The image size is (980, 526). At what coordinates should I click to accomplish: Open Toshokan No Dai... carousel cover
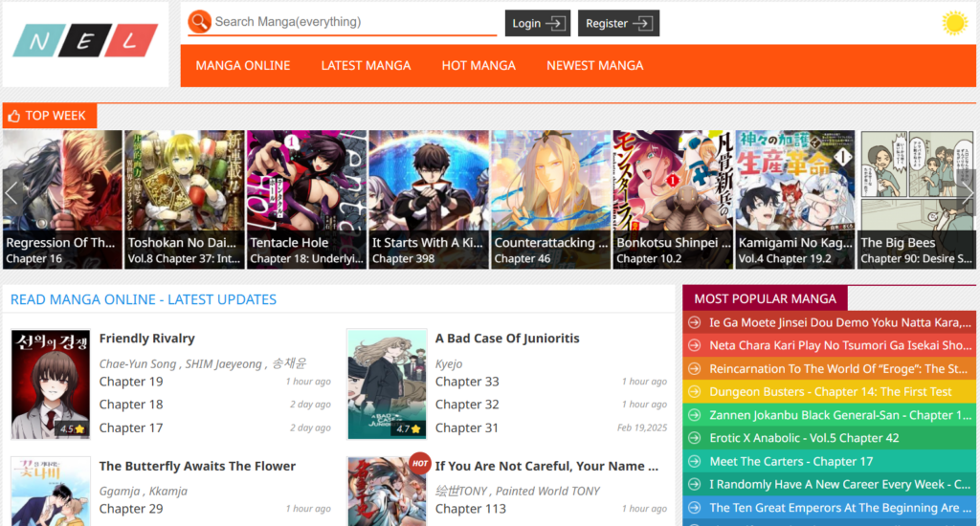click(x=185, y=199)
